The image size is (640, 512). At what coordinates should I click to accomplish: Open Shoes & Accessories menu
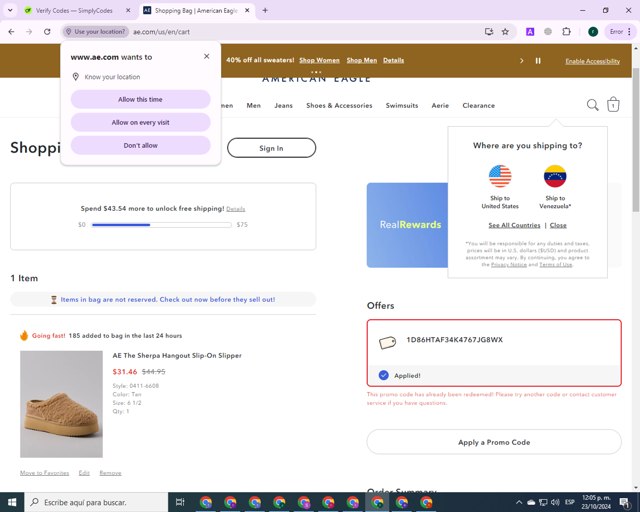point(339,105)
